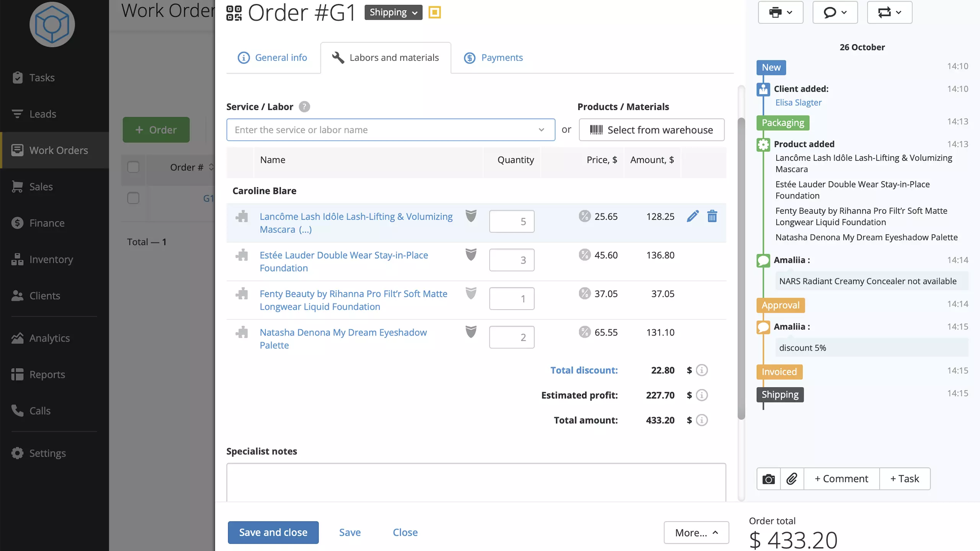Screen dimensions: 980x551
Task: Click the discount percent icon beside price 37.05
Action: pyautogui.click(x=585, y=293)
